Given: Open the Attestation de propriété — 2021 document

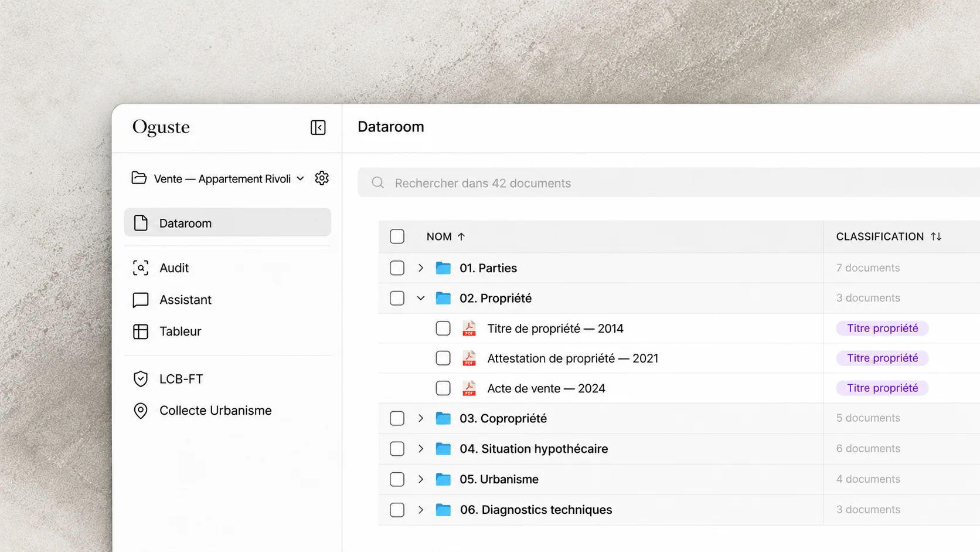Looking at the screenshot, I should [x=573, y=358].
